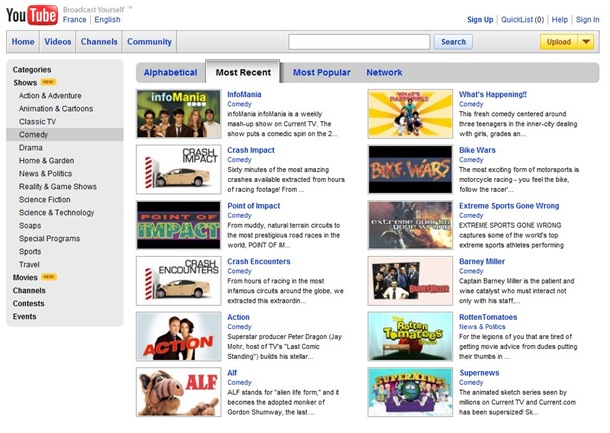610x433 pixels.
Task: Click the YouTube logo
Action: coord(32,15)
